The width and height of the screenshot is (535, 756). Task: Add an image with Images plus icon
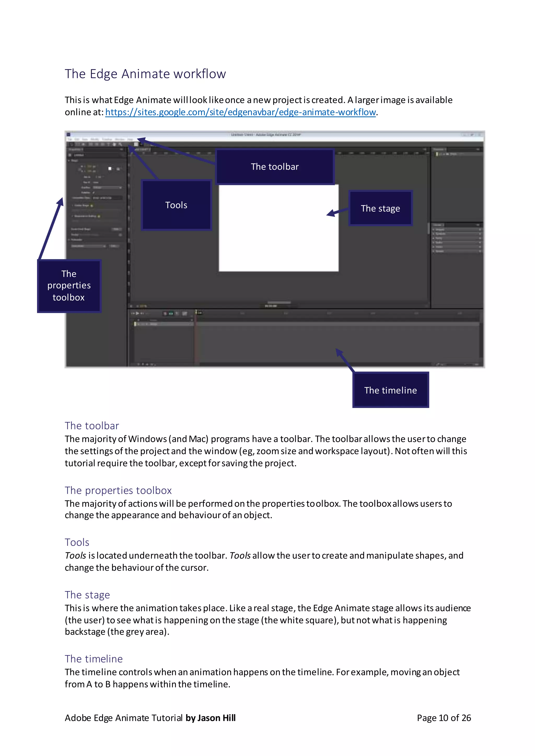[x=480, y=230]
